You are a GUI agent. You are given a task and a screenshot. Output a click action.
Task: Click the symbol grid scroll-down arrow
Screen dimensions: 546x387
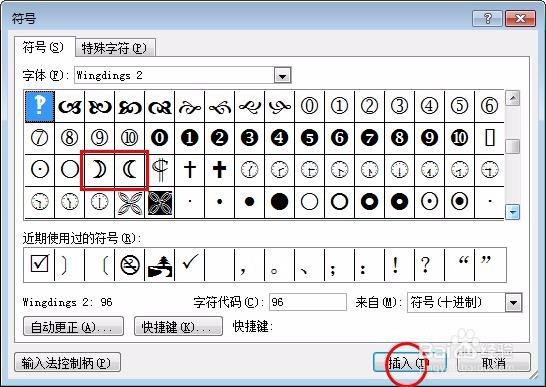tap(513, 212)
